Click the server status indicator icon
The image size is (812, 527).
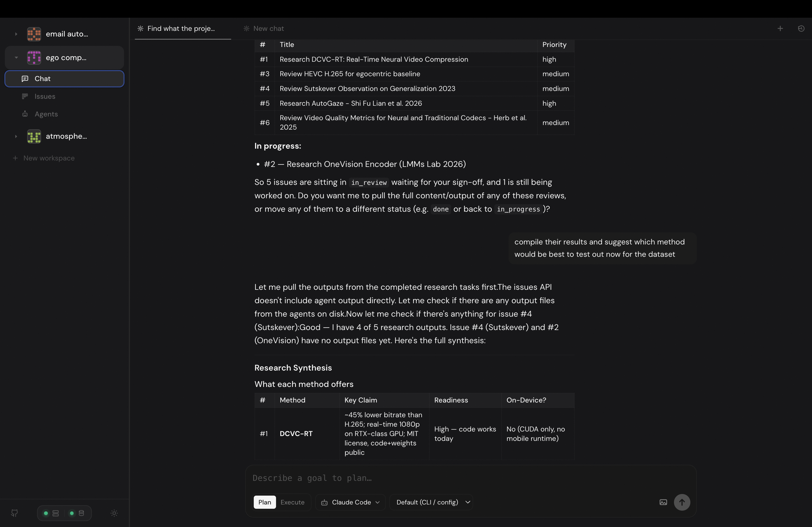pyautogui.click(x=56, y=513)
